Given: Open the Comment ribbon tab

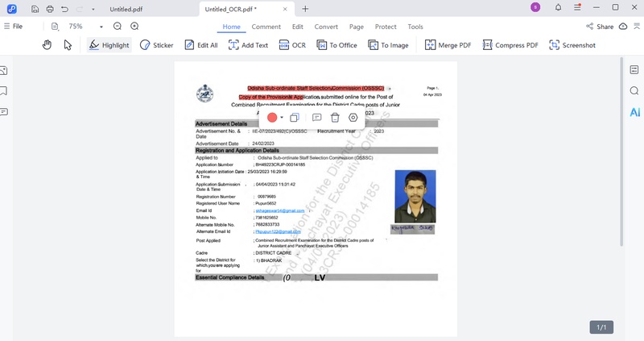Looking at the screenshot, I should (x=266, y=27).
